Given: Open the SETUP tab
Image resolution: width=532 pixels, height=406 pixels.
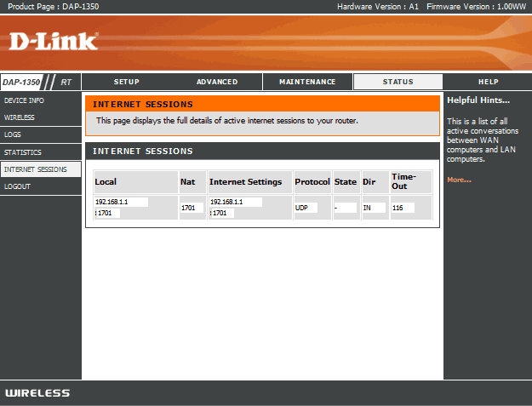Looking at the screenshot, I should 127,82.
